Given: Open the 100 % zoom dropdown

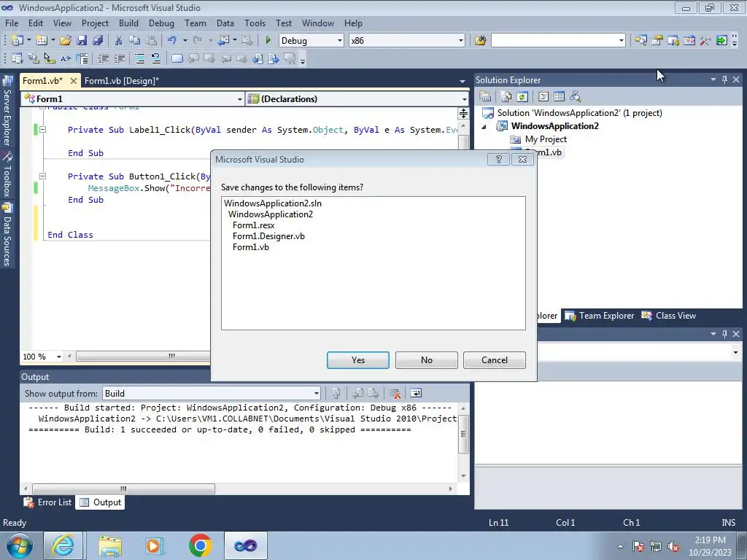Looking at the screenshot, I should click(59, 357).
